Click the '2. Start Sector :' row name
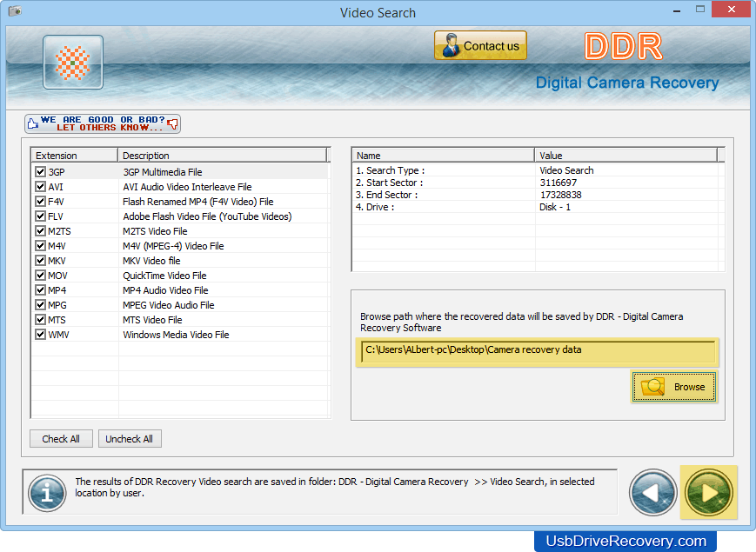This screenshot has width=756, height=552. (x=389, y=183)
